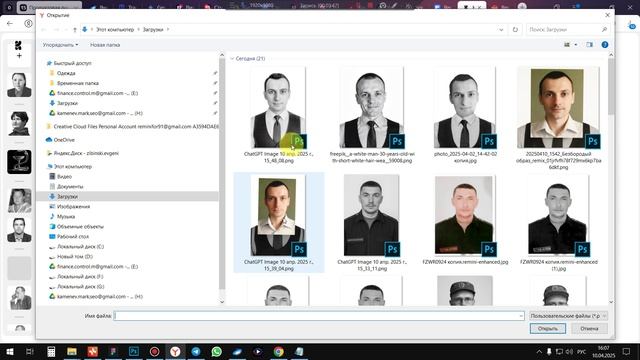Image resolution: width=640 pixels, height=360 pixels.
Task: Go up one folder level in dialog
Action: click(x=75, y=29)
